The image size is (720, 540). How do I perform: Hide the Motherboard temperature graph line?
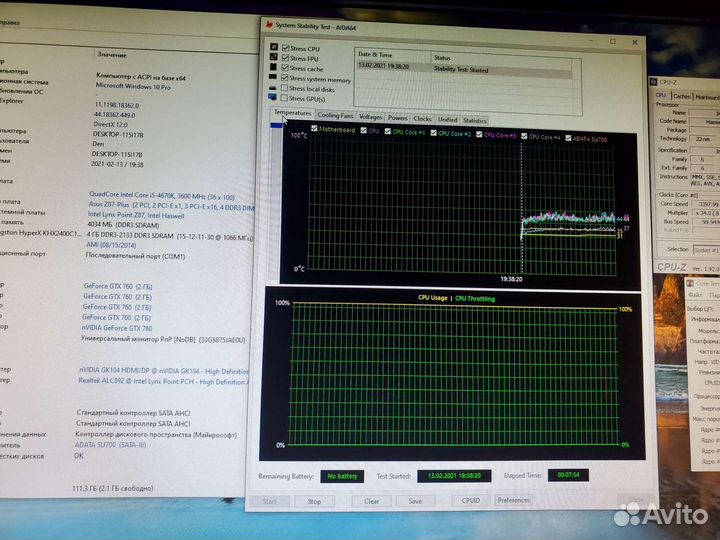click(314, 129)
